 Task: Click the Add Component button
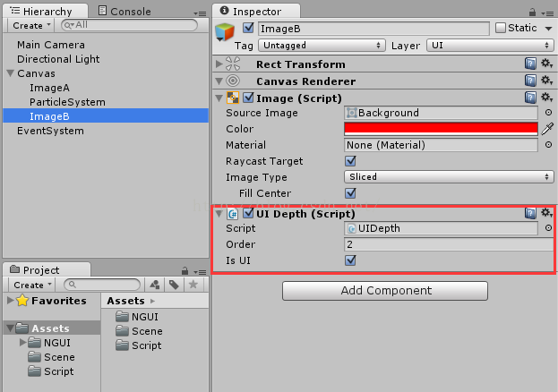point(385,290)
